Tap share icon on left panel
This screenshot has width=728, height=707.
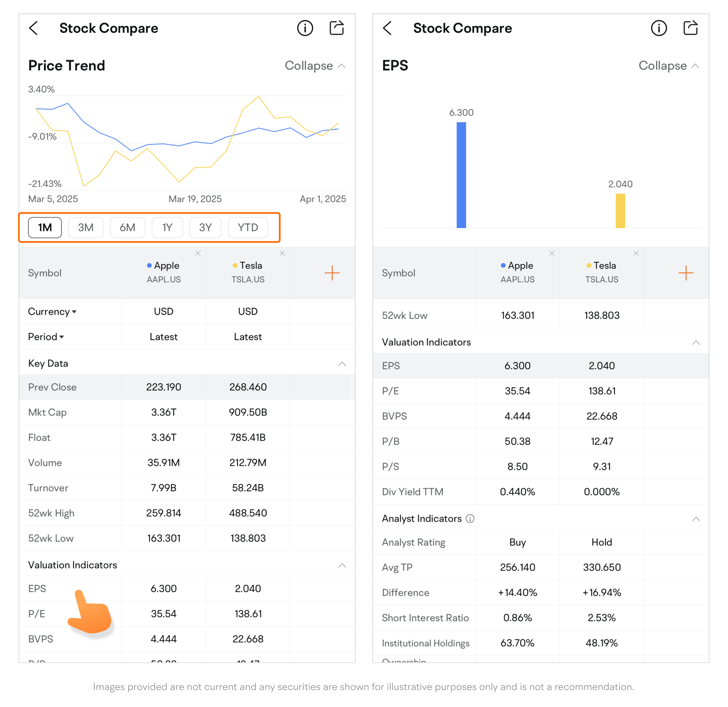(x=336, y=28)
